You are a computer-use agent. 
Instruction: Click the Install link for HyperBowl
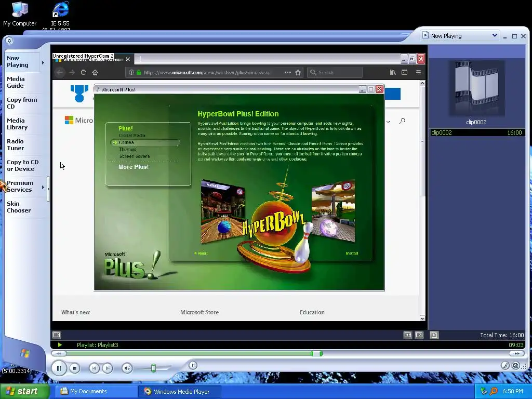[352, 253]
